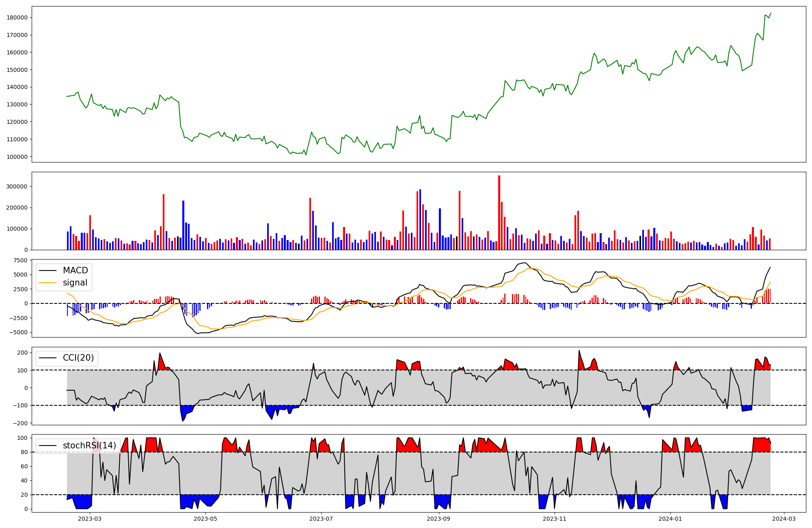Click the -200 CCI axis label
812x528 pixels.
point(20,423)
